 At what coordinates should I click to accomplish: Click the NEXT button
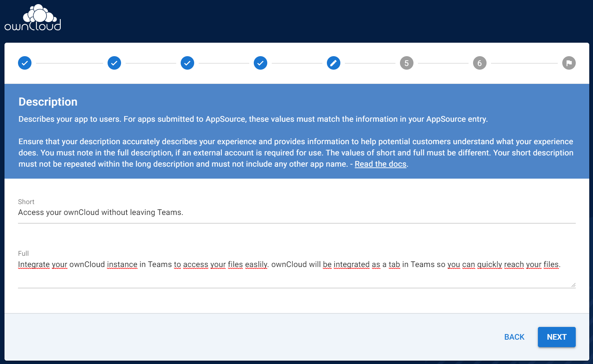tap(557, 337)
